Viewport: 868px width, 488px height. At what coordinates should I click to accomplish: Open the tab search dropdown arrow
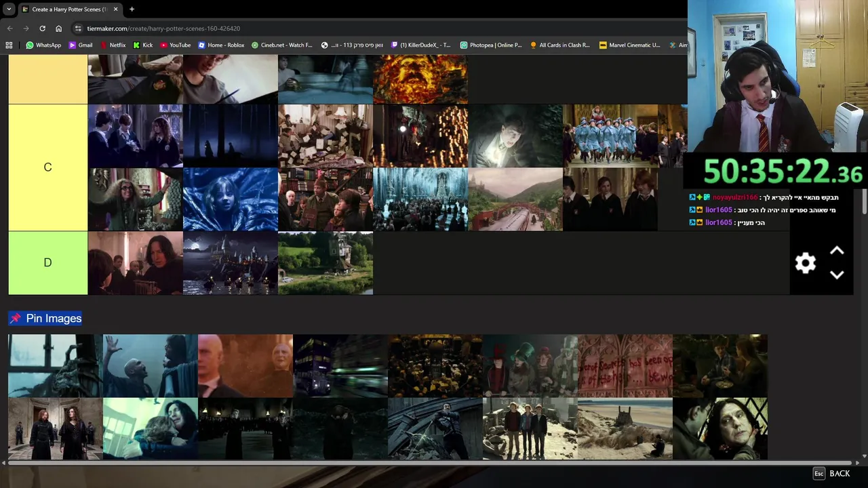9,9
